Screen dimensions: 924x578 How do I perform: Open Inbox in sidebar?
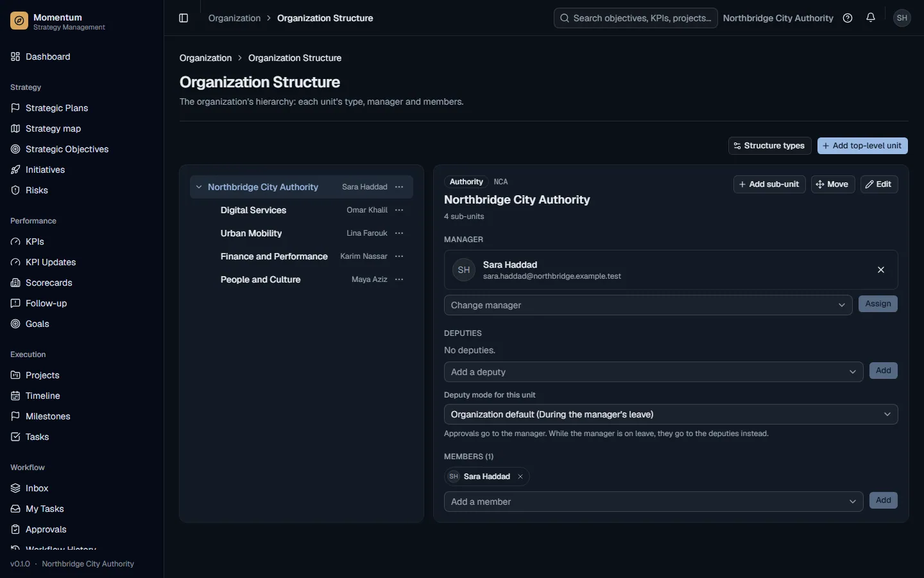81,488
